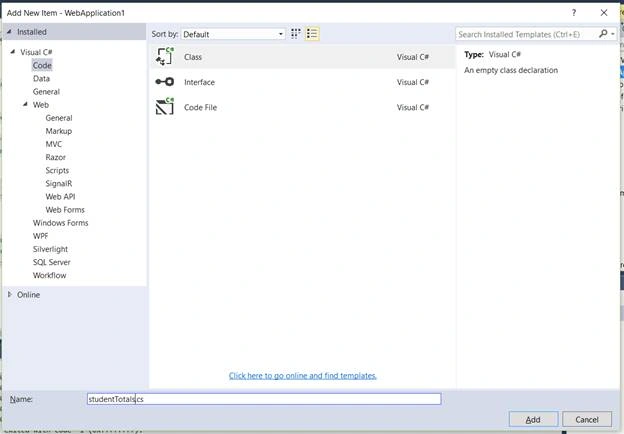This screenshot has height=434, width=624.
Task: Select the Razor category
Action: click(x=55, y=157)
